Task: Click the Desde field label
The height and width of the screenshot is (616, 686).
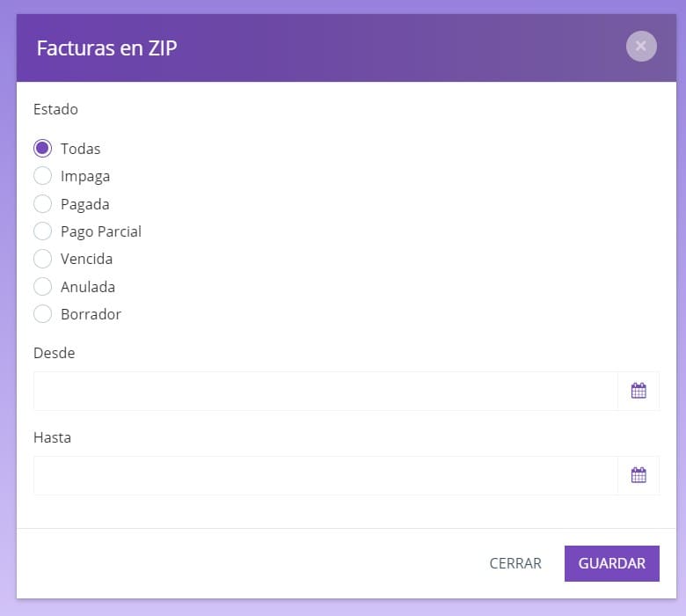Action: click(55, 353)
